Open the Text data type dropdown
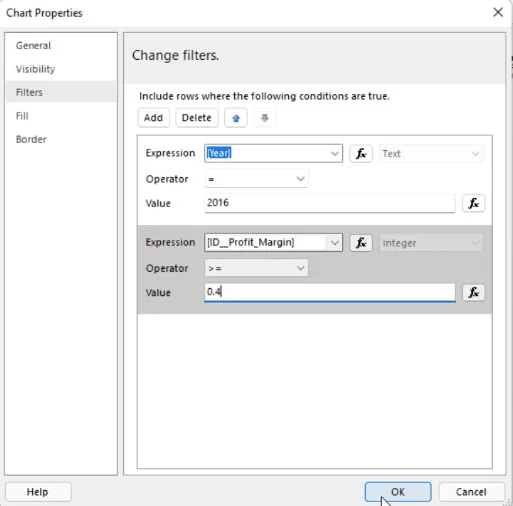Viewport: 513px width, 506px height. pyautogui.click(x=431, y=154)
